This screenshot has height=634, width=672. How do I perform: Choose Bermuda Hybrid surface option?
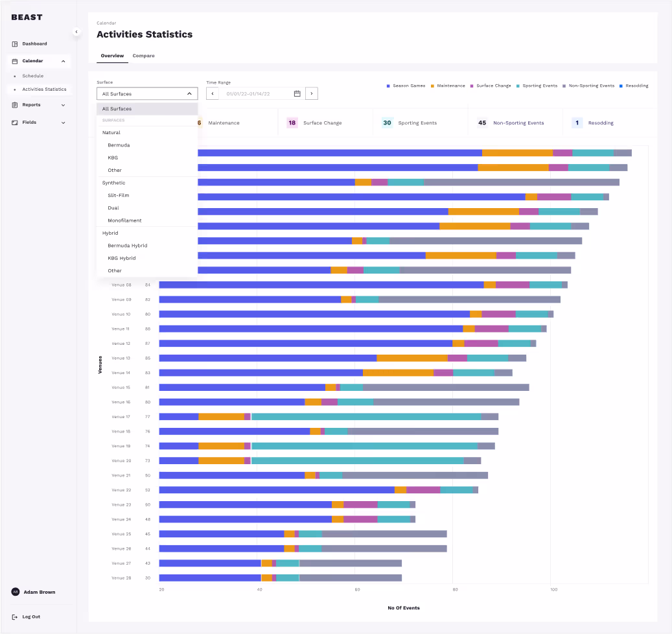coord(147,246)
